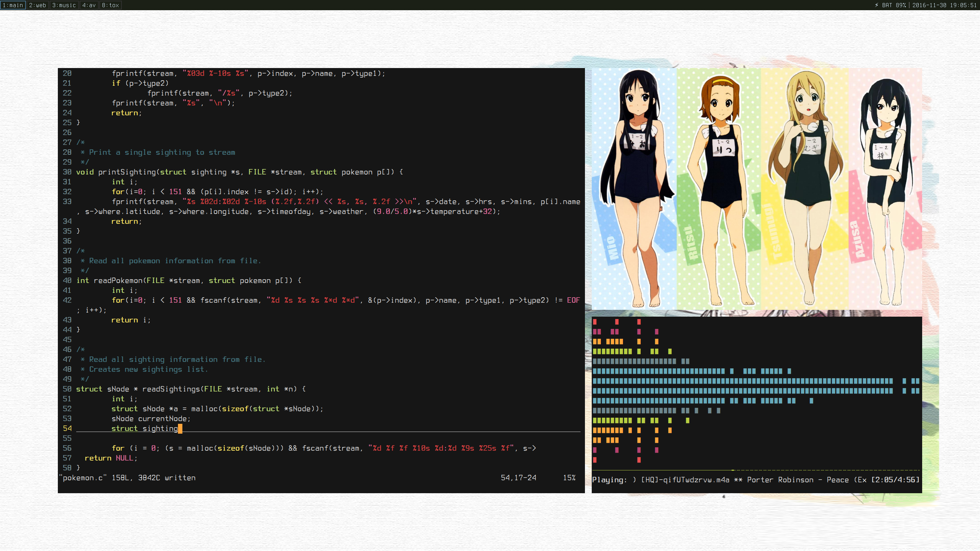Switch to workspace 2:web
The width and height of the screenshot is (980, 551).
click(37, 5)
